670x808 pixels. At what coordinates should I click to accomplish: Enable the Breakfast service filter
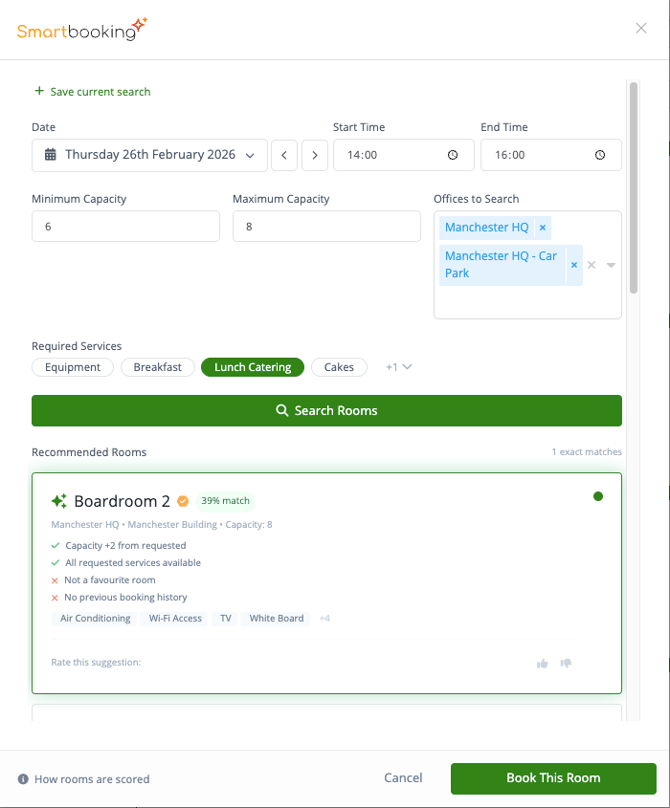click(158, 367)
